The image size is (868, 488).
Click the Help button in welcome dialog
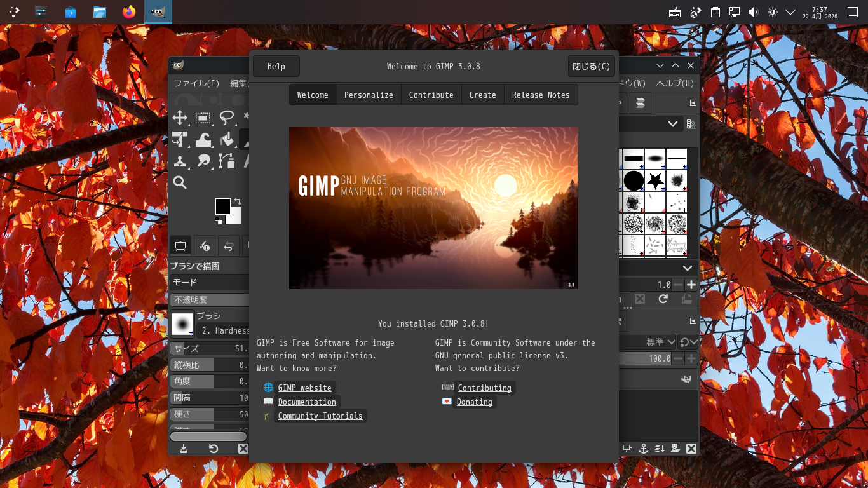point(276,66)
